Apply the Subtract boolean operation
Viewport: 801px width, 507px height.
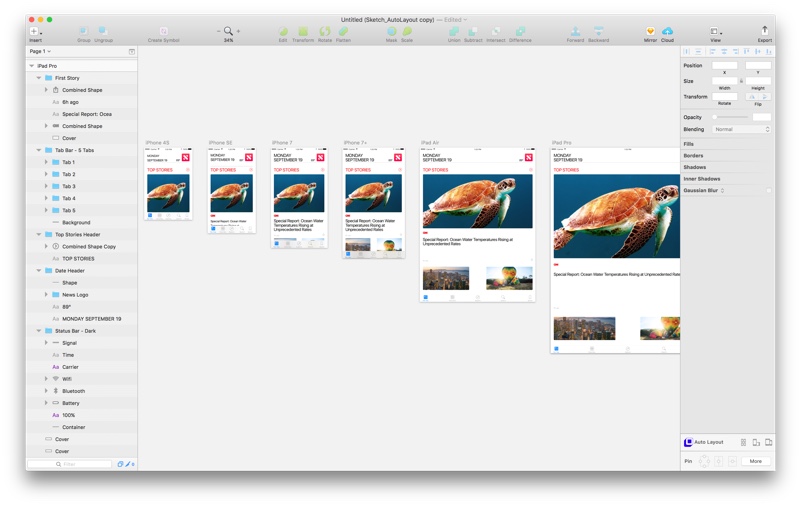coord(473,31)
